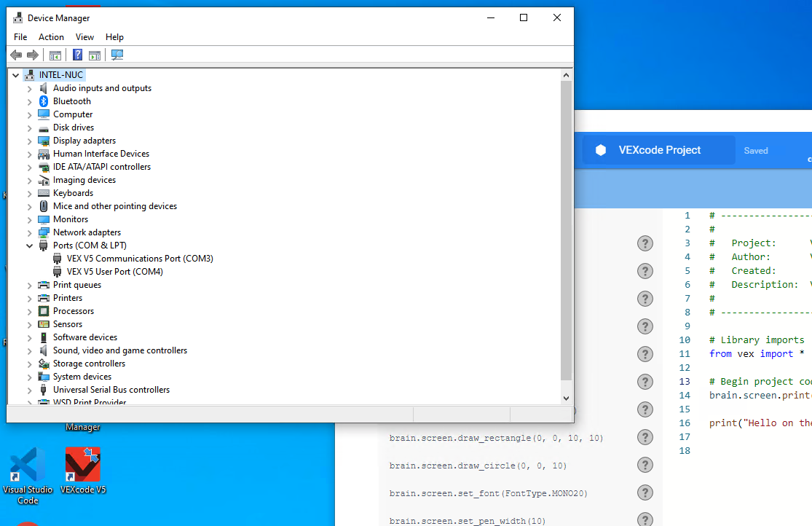Open the File menu in Device Manager
Image resolution: width=812 pixels, height=526 pixels.
click(20, 37)
